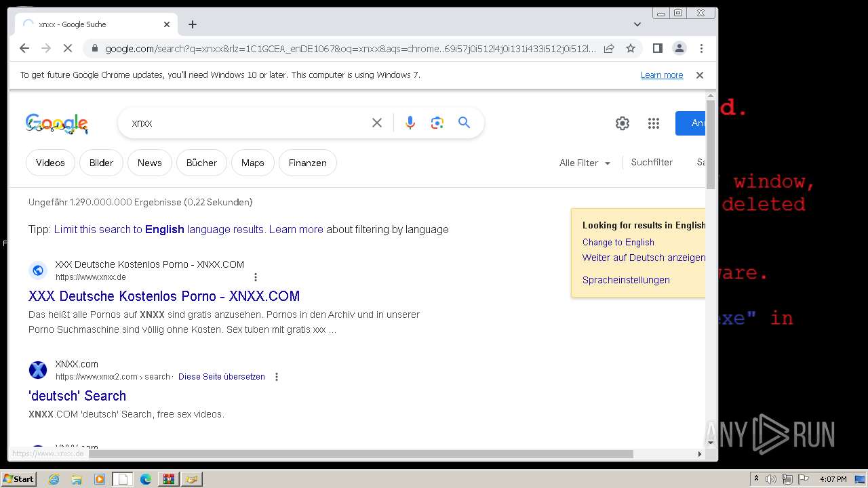Share this page from the address bar

coord(609,48)
